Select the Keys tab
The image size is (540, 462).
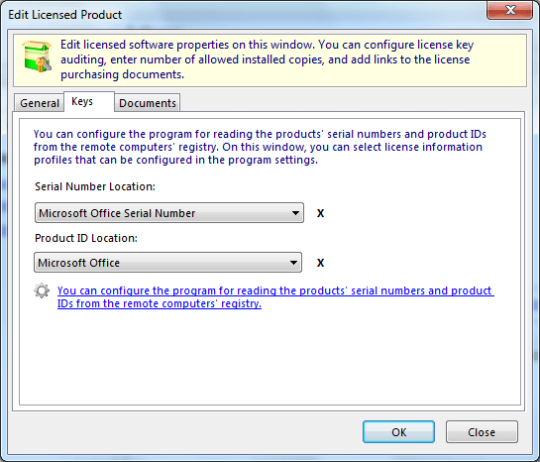(x=89, y=102)
